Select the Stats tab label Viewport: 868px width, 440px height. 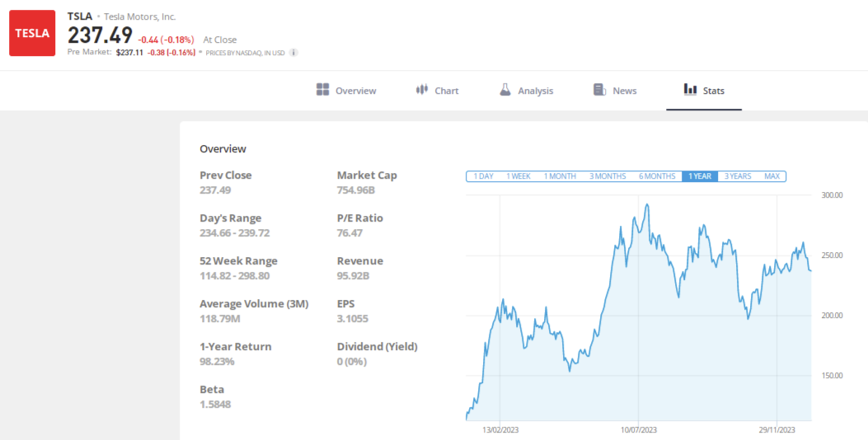[714, 91]
